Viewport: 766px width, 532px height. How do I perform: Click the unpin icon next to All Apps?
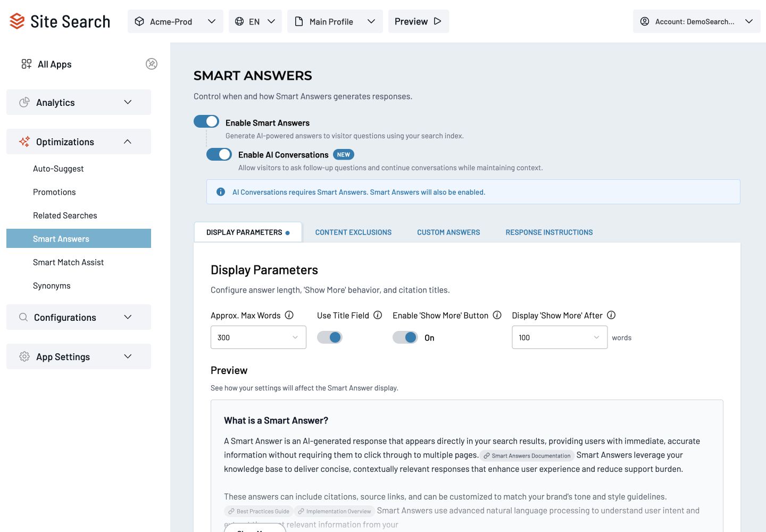coord(152,64)
